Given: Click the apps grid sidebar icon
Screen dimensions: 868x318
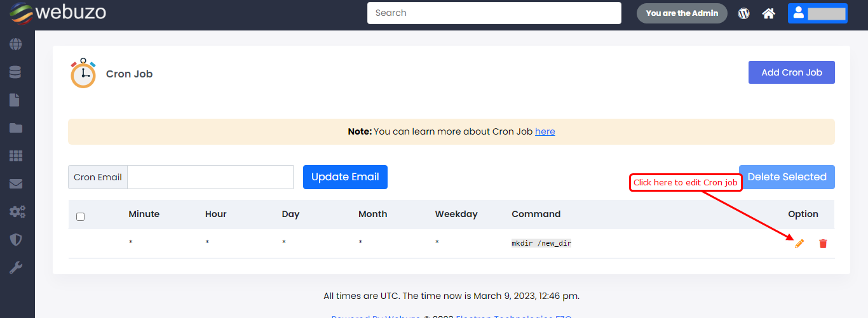Looking at the screenshot, I should pos(16,156).
